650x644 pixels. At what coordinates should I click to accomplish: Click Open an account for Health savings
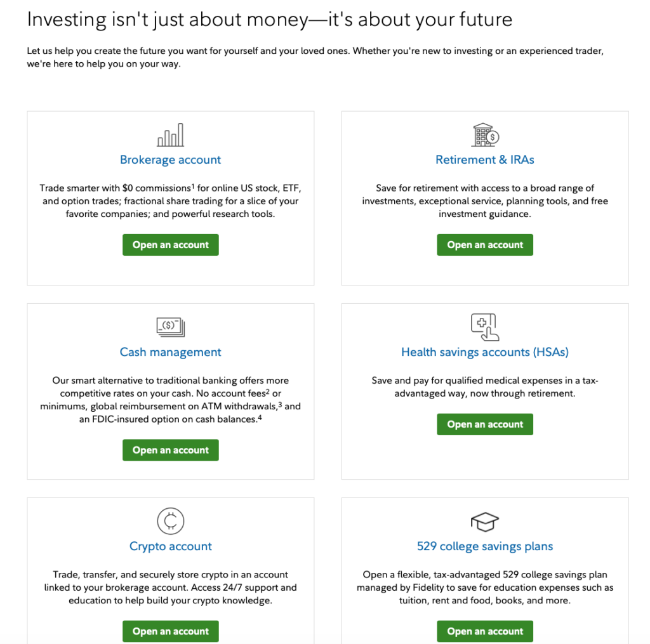click(485, 424)
